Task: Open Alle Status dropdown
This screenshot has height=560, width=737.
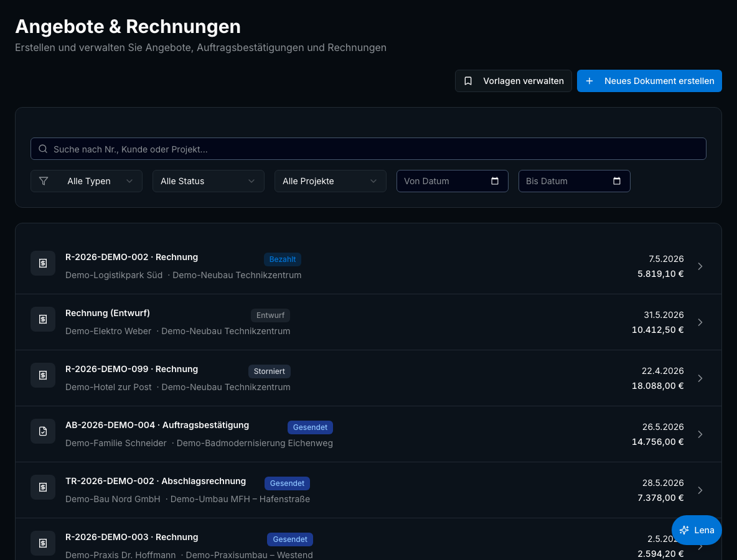Action: tap(209, 181)
